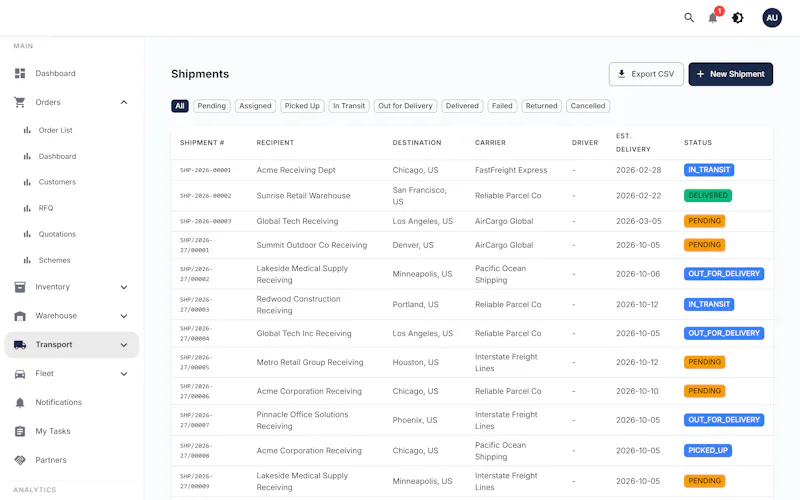The image size is (800, 500).
Task: Expand the Transport menu chevron
Action: tap(124, 345)
